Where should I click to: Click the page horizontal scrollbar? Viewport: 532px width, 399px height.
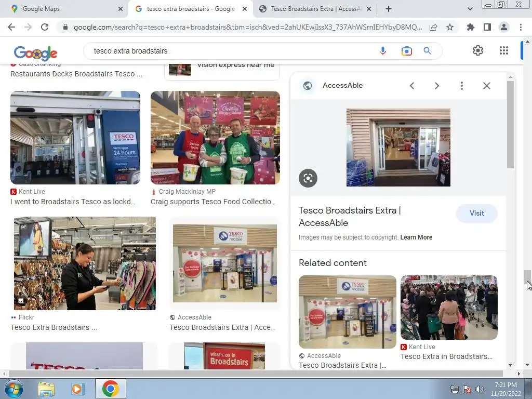pyautogui.click(x=255, y=374)
